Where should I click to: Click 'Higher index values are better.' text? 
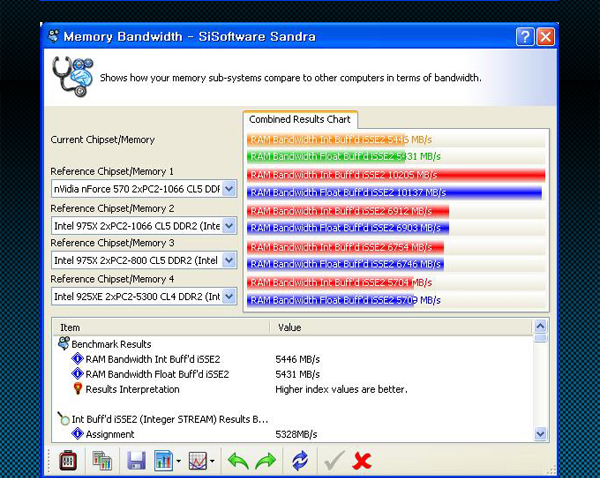click(341, 390)
